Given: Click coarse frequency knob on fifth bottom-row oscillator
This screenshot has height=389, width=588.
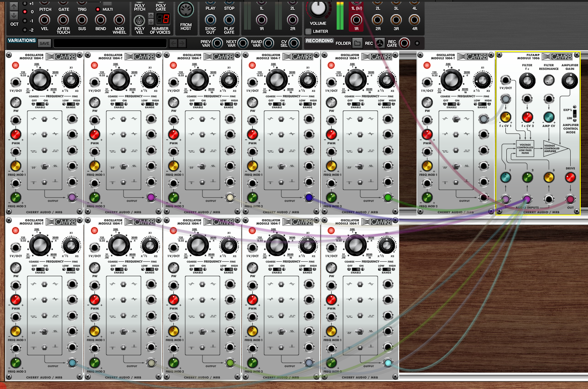Looking at the screenshot, I should point(356,245).
